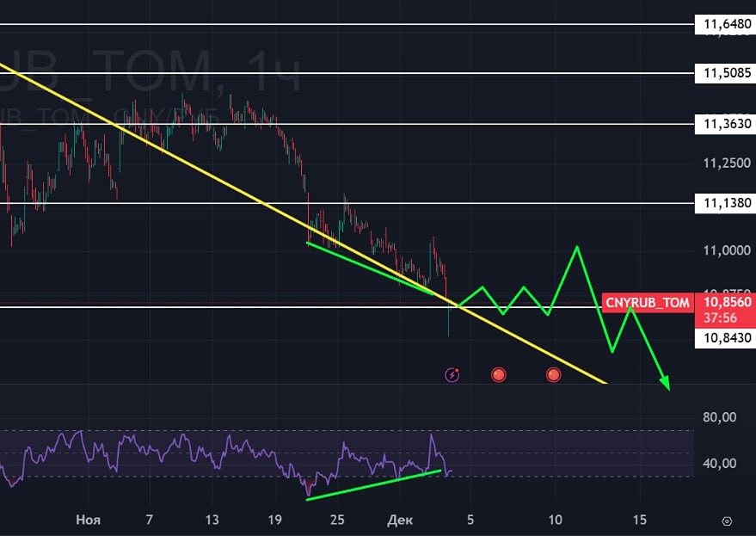Click the 11,3630 price level label

(725, 124)
